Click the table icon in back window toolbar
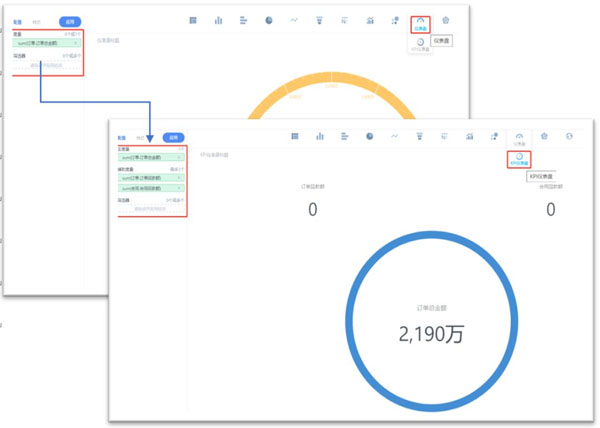Image resolution: width=600 pixels, height=428 pixels. pyautogui.click(x=193, y=20)
